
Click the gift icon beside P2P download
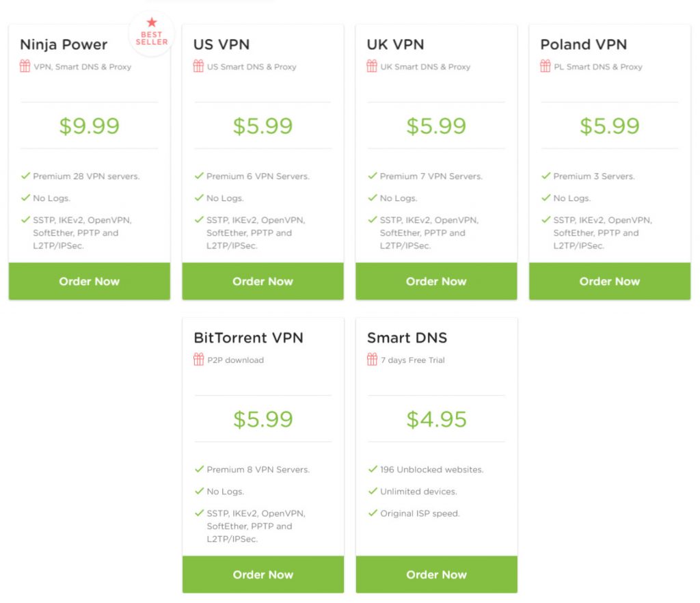pos(199,360)
